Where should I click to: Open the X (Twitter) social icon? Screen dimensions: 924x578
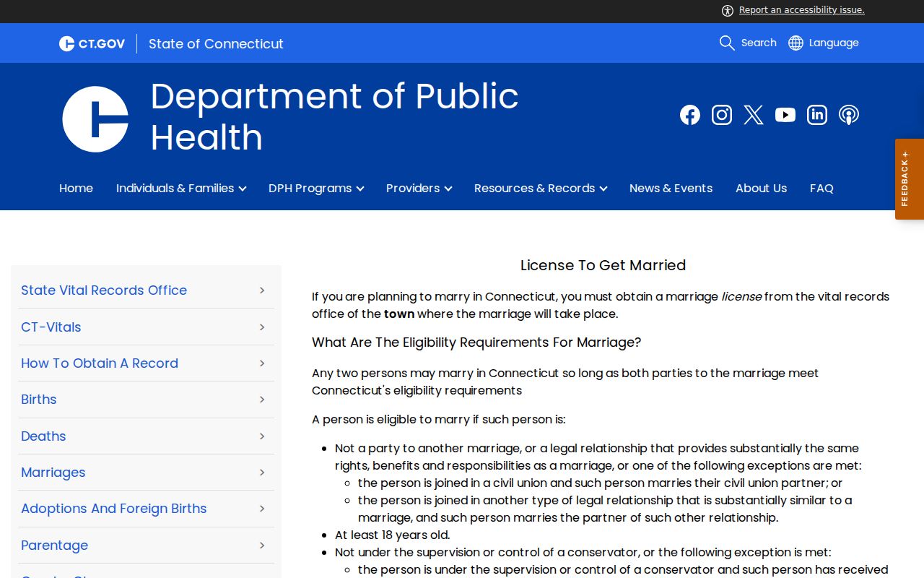coord(754,115)
